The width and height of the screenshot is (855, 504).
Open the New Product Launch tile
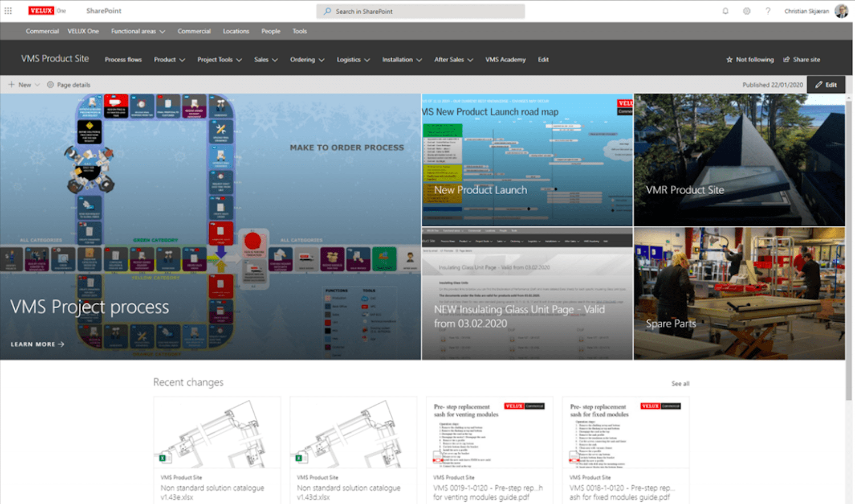coord(527,160)
